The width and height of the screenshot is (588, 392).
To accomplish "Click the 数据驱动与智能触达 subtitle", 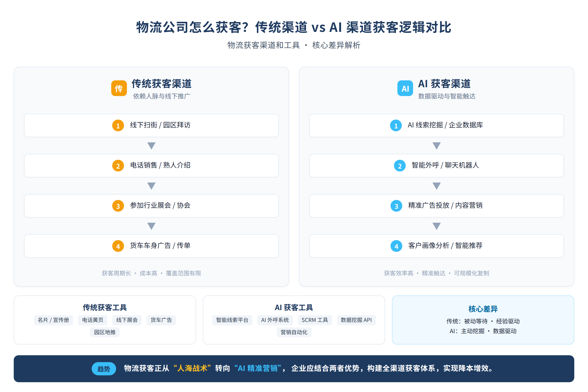I will (447, 96).
